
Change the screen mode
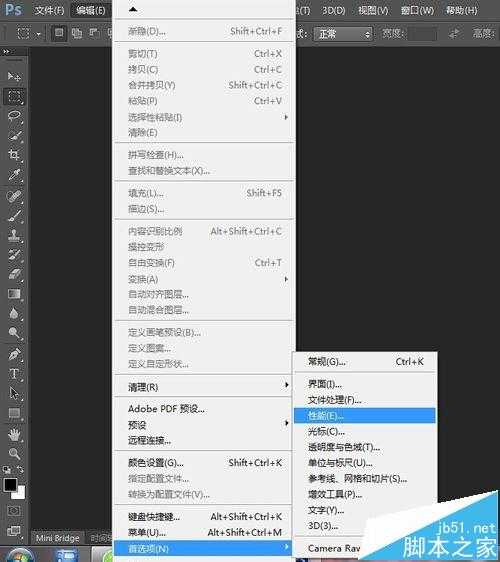click(x=14, y=530)
